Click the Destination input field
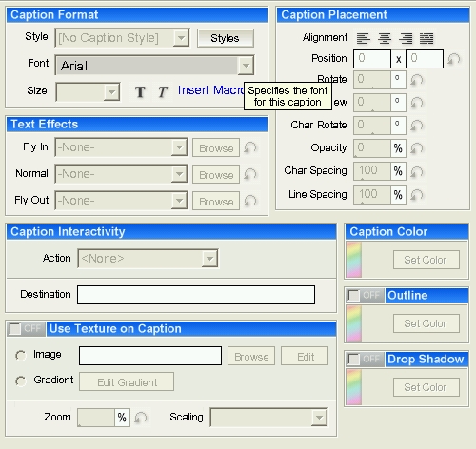This screenshot has width=476, height=449. coord(196,295)
